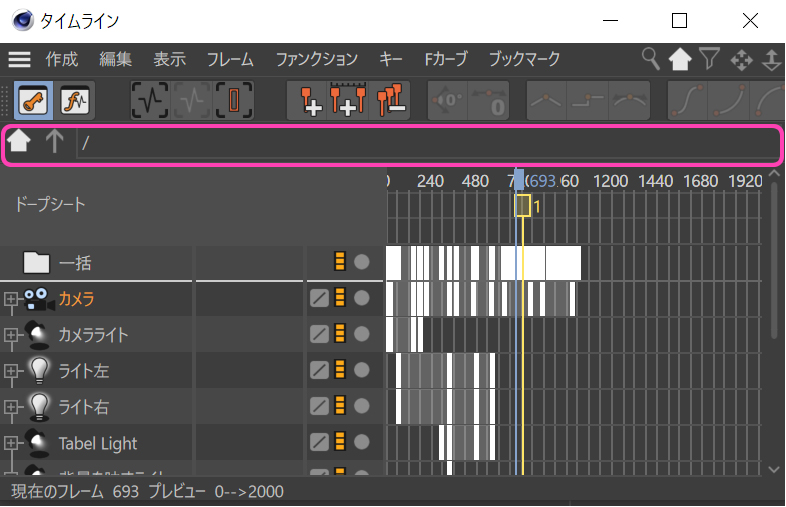Open the hamburger menu icon
Screen dimensions: 786x507
[x=20, y=59]
